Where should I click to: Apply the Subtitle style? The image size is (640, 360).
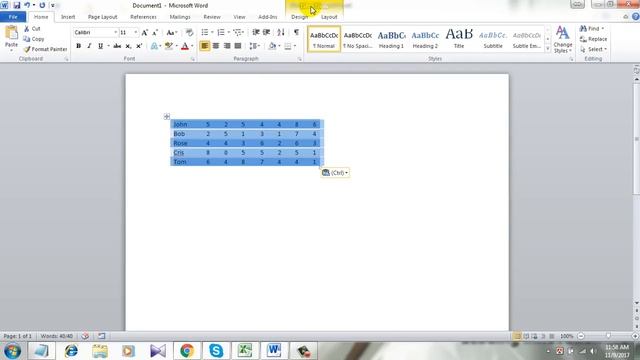tap(493, 39)
